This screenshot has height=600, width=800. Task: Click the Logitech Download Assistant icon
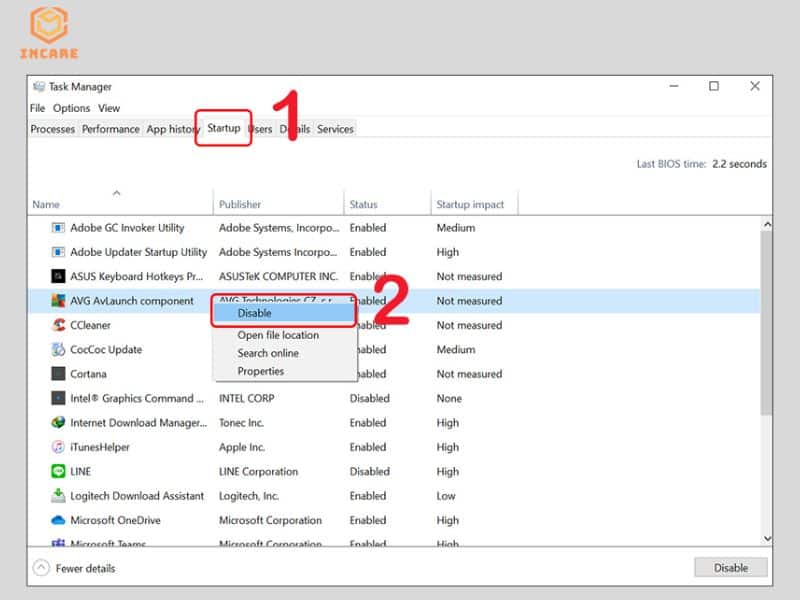click(x=58, y=495)
